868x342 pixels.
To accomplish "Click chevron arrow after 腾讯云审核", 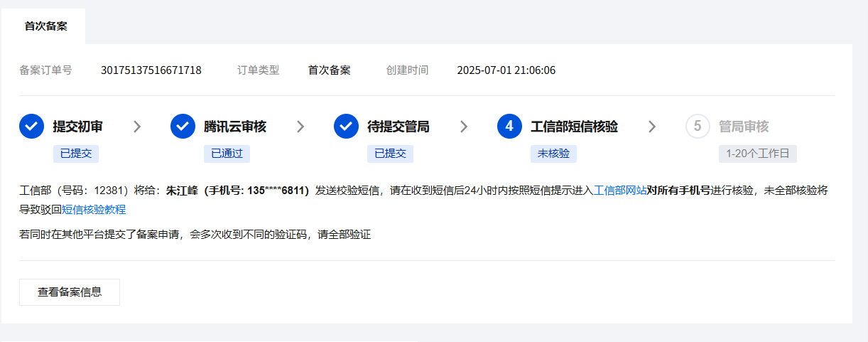I will point(300,127).
